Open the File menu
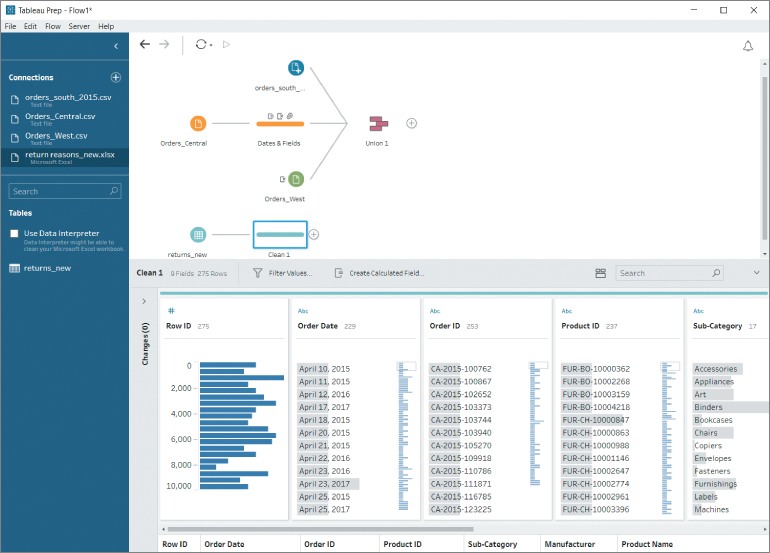 point(10,26)
